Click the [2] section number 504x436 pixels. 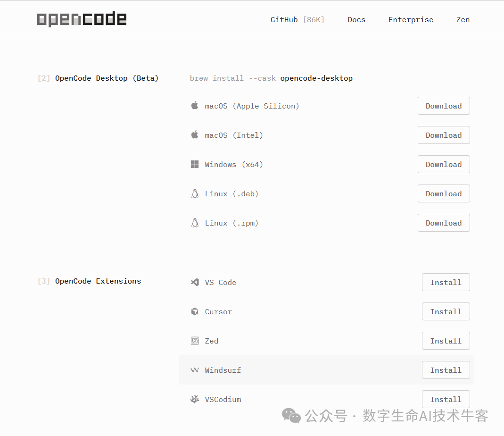tap(44, 78)
